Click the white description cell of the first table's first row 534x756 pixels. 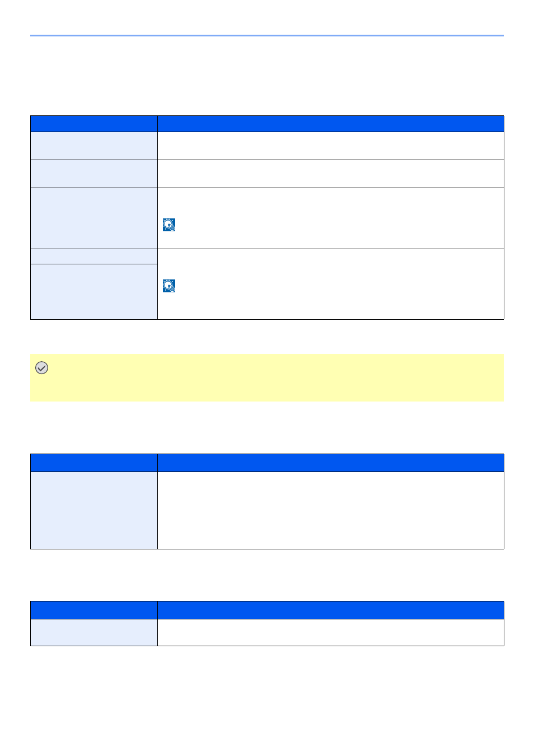331,146
